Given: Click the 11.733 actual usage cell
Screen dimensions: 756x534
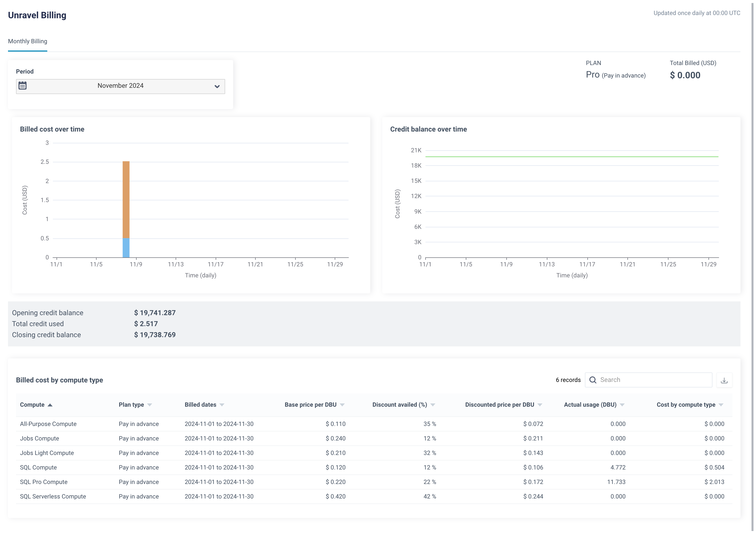Looking at the screenshot, I should tap(616, 482).
